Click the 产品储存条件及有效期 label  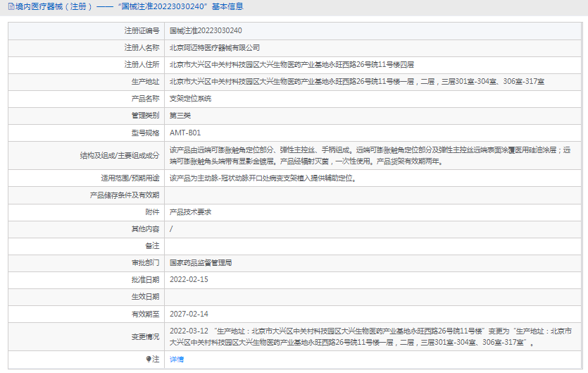click(x=125, y=195)
